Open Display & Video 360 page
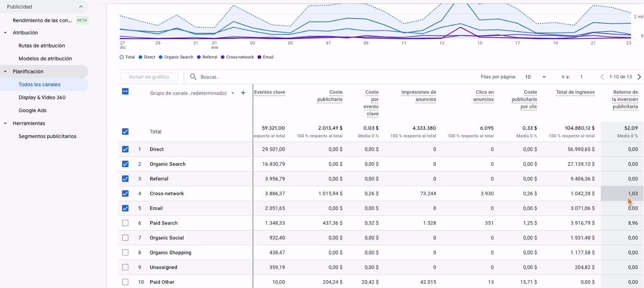Image resolution: width=644 pixels, height=288 pixels. (42, 98)
